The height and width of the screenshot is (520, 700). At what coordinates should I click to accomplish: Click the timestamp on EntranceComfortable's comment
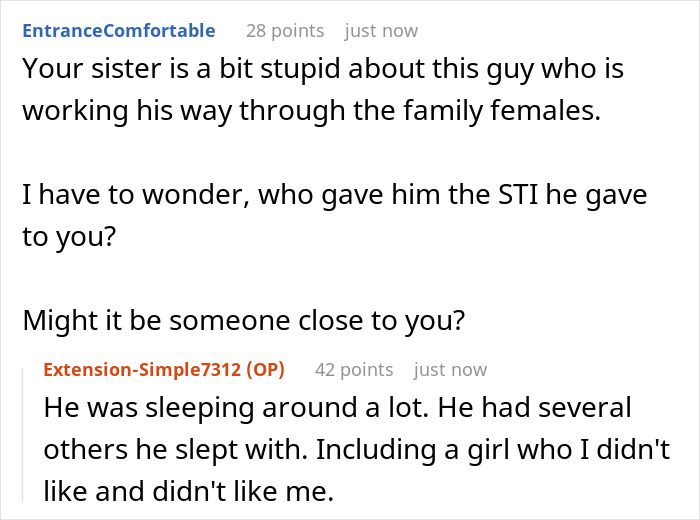pos(381,31)
